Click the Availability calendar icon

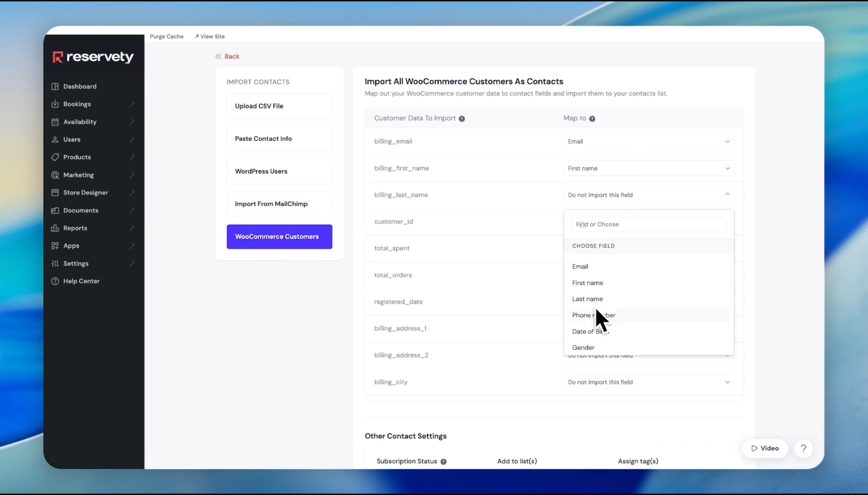55,122
